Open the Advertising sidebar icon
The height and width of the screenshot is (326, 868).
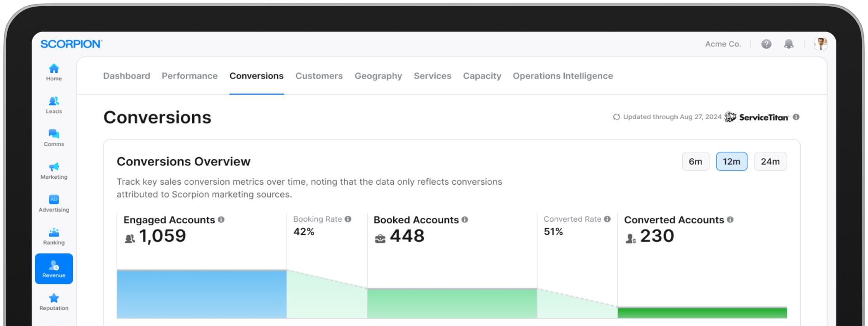[54, 200]
